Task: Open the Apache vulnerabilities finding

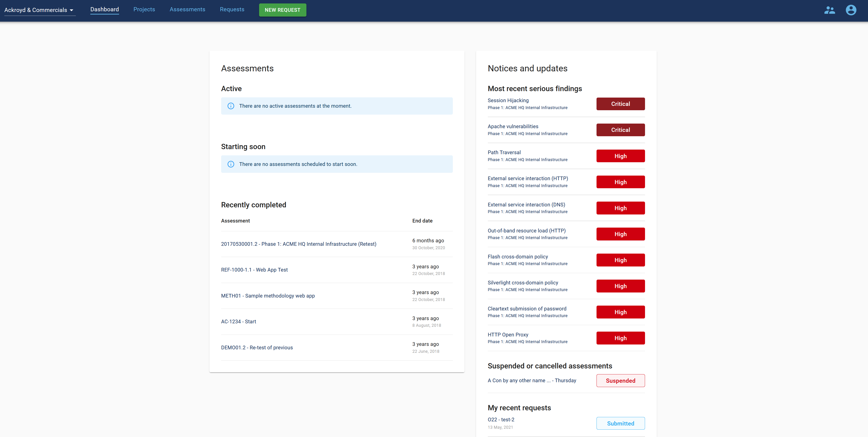Action: (513, 126)
